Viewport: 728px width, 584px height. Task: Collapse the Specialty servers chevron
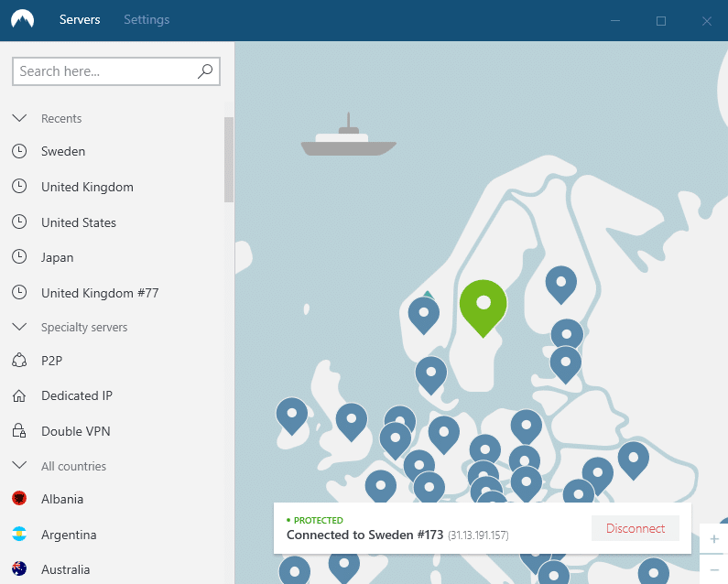point(19,327)
